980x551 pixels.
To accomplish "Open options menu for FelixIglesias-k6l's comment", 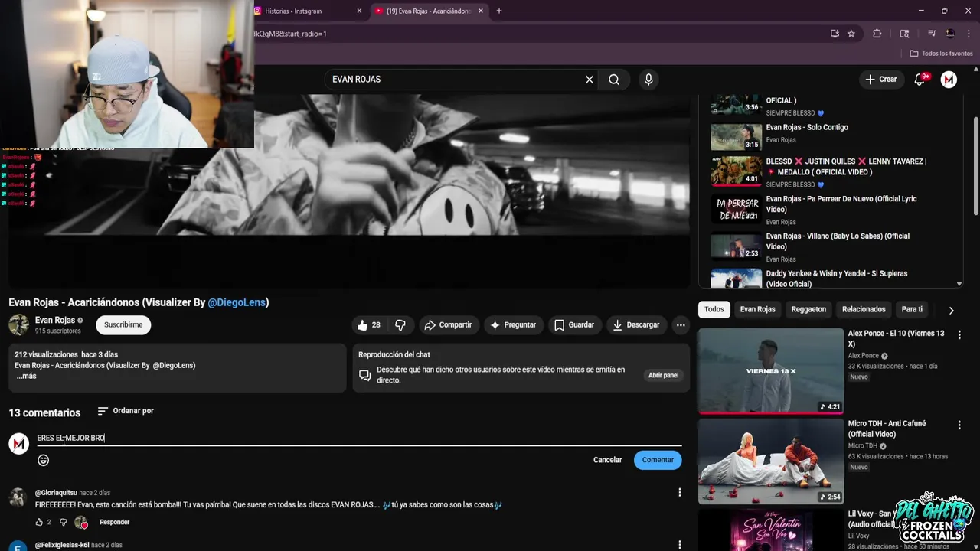I will click(x=679, y=545).
